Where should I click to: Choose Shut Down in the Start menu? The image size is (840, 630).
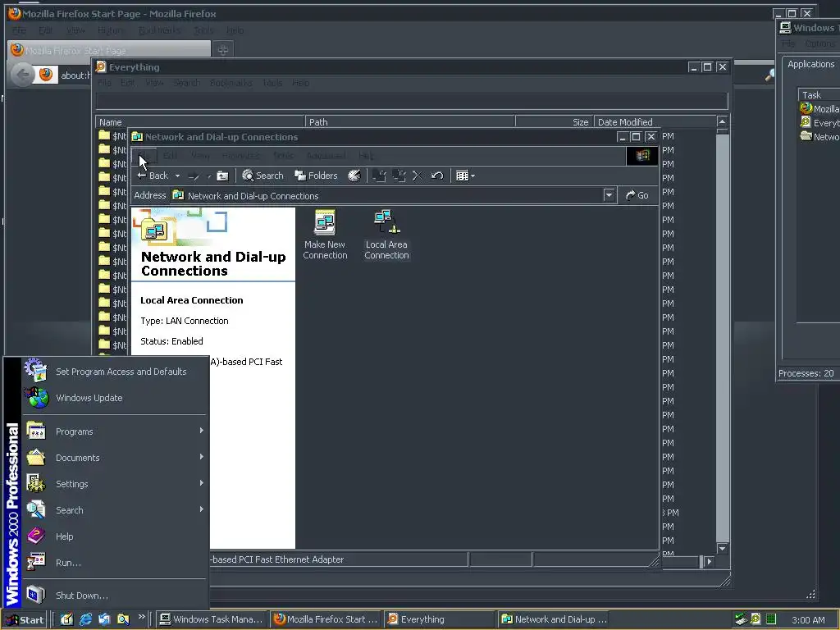coord(114,596)
